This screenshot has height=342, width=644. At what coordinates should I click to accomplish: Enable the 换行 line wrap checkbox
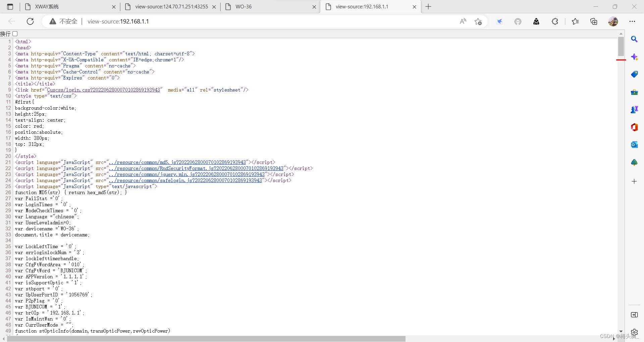point(15,34)
